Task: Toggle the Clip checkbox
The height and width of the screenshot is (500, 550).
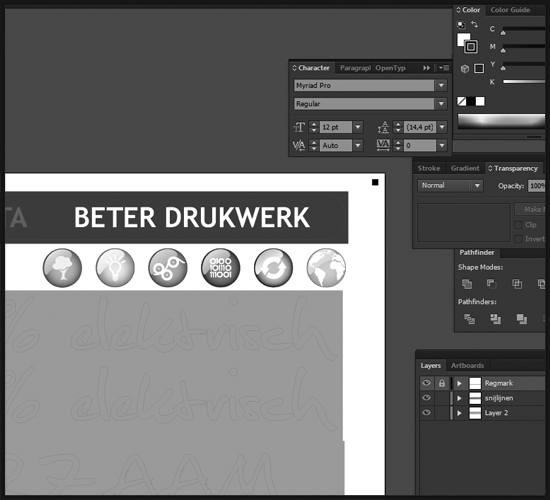Action: coord(518,225)
